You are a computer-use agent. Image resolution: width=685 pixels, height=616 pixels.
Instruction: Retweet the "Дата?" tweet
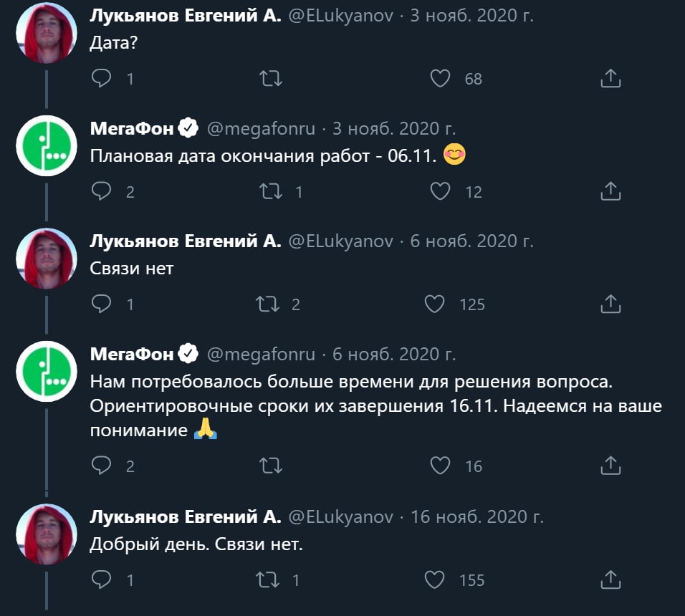(x=270, y=79)
